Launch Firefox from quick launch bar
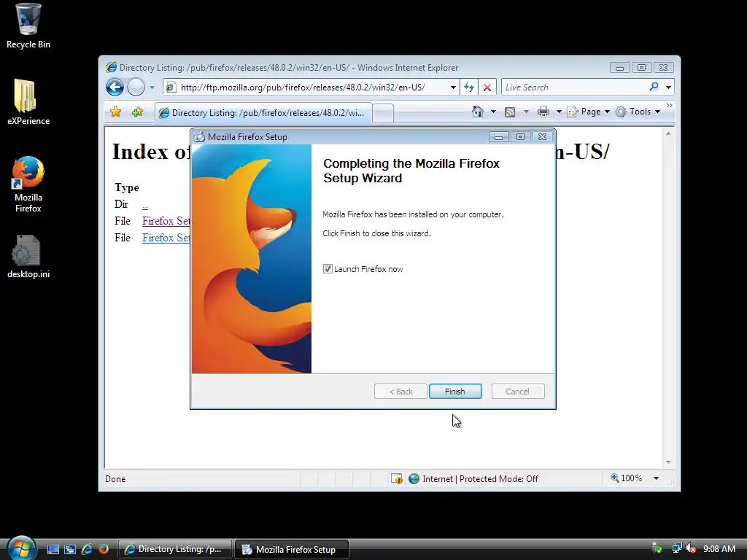Image resolution: width=747 pixels, height=560 pixels. click(104, 549)
